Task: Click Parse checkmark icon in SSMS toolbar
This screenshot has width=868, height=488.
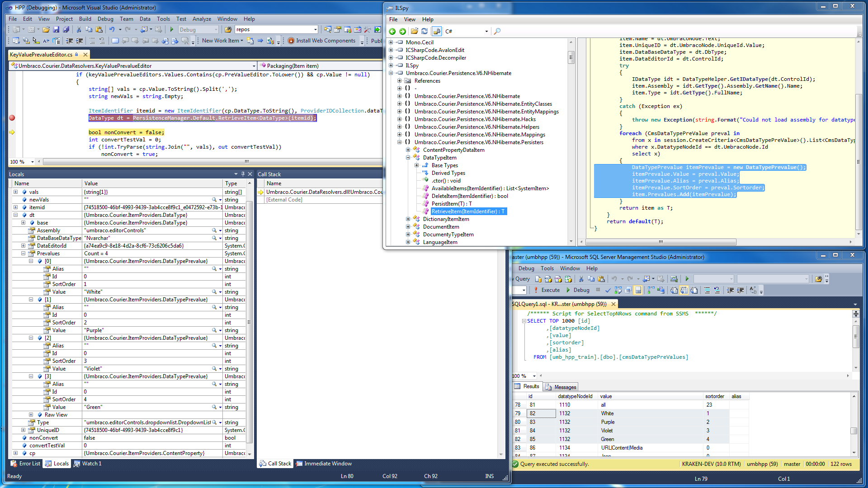Action: 608,291
